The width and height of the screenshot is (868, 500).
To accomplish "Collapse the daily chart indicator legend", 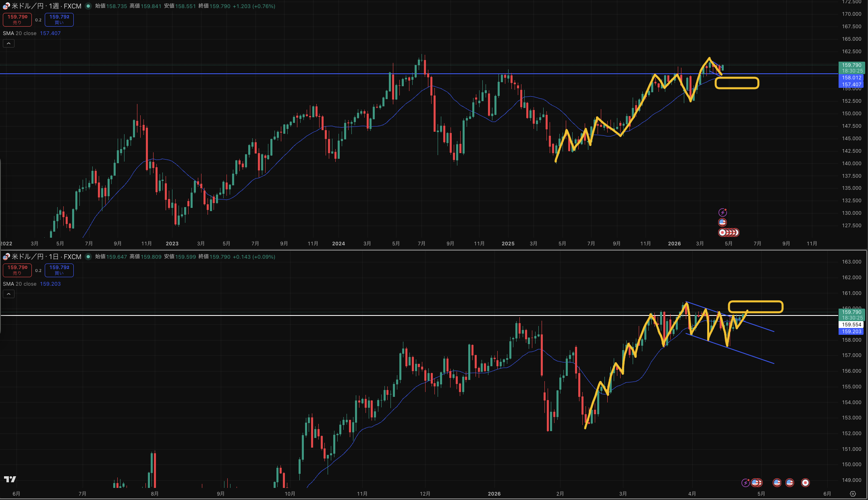I will [8, 294].
